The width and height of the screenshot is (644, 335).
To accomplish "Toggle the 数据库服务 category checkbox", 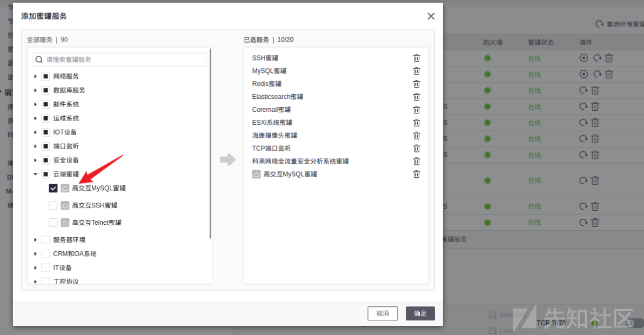I will (x=46, y=90).
